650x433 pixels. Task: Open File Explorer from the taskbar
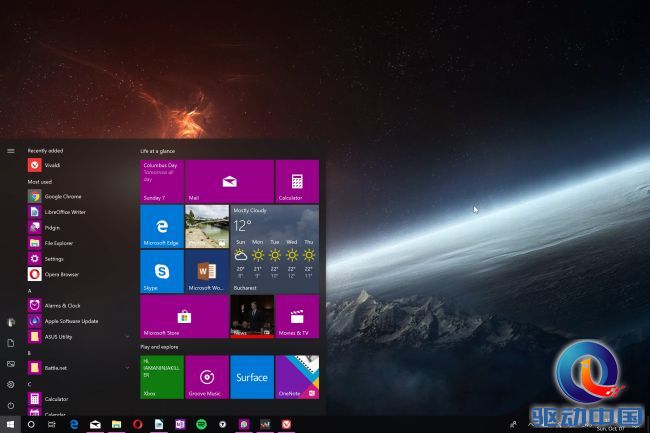point(116,424)
